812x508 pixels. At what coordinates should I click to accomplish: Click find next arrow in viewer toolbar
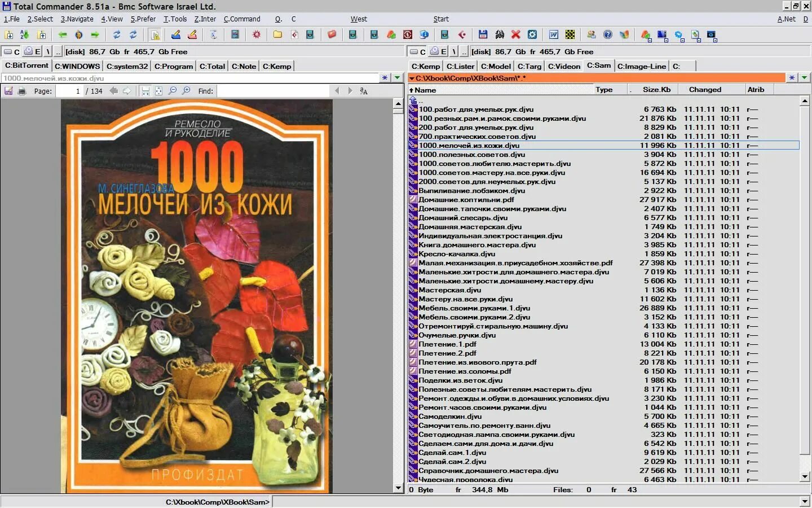point(350,91)
